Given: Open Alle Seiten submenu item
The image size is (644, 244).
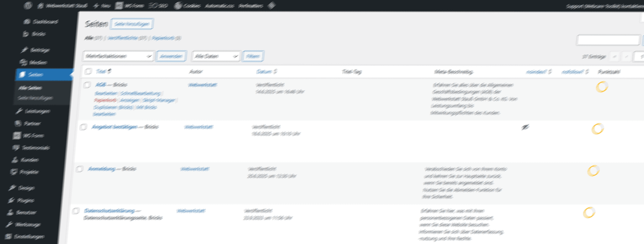Looking at the screenshot, I should pos(30,88).
